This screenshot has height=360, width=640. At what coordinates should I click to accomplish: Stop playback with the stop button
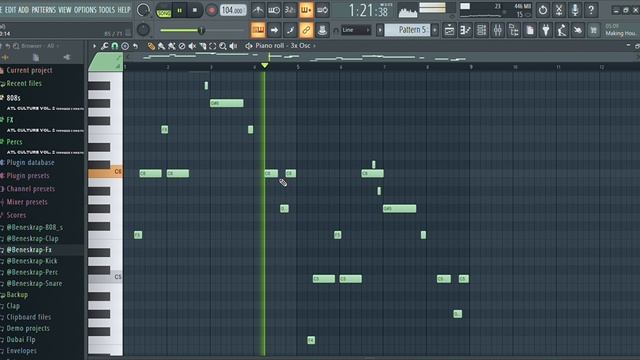click(x=195, y=10)
